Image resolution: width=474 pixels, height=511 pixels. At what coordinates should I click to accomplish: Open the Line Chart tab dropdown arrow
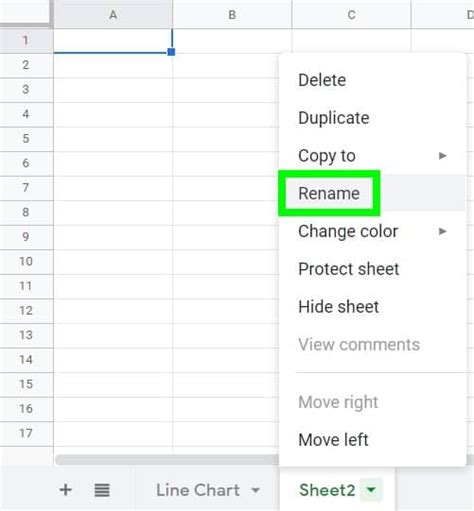tap(255, 490)
